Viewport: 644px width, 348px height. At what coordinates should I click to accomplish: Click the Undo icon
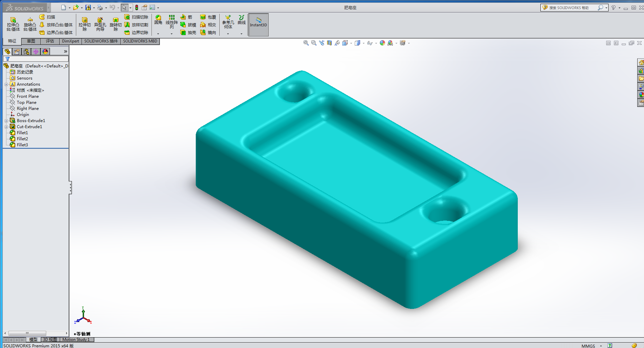(x=112, y=7)
